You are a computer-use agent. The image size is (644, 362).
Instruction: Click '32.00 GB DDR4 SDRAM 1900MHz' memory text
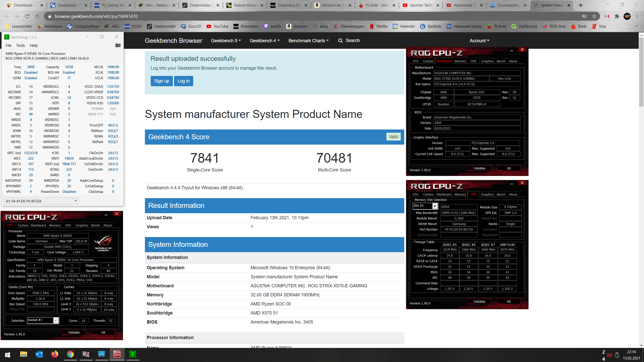point(285,295)
